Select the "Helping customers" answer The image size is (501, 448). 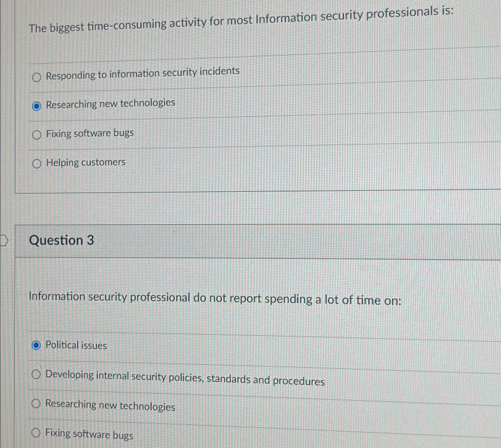pyautogui.click(x=37, y=164)
